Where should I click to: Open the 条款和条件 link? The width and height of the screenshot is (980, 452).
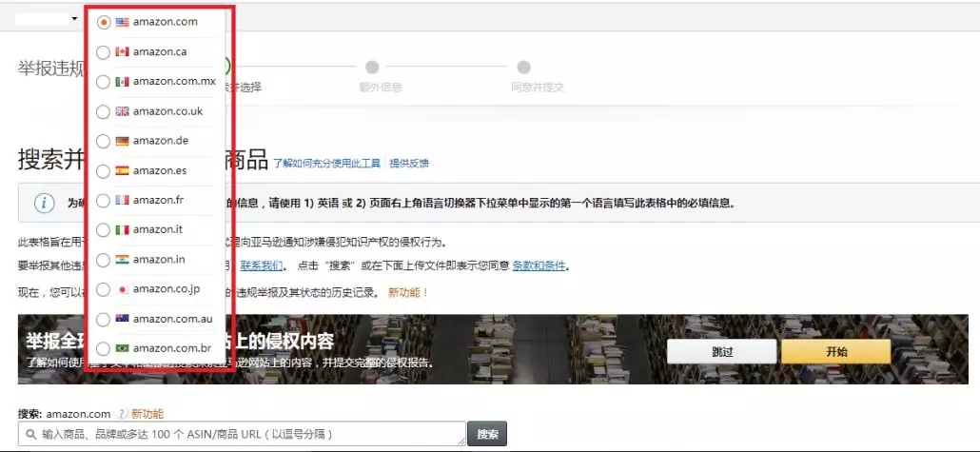tap(539, 265)
